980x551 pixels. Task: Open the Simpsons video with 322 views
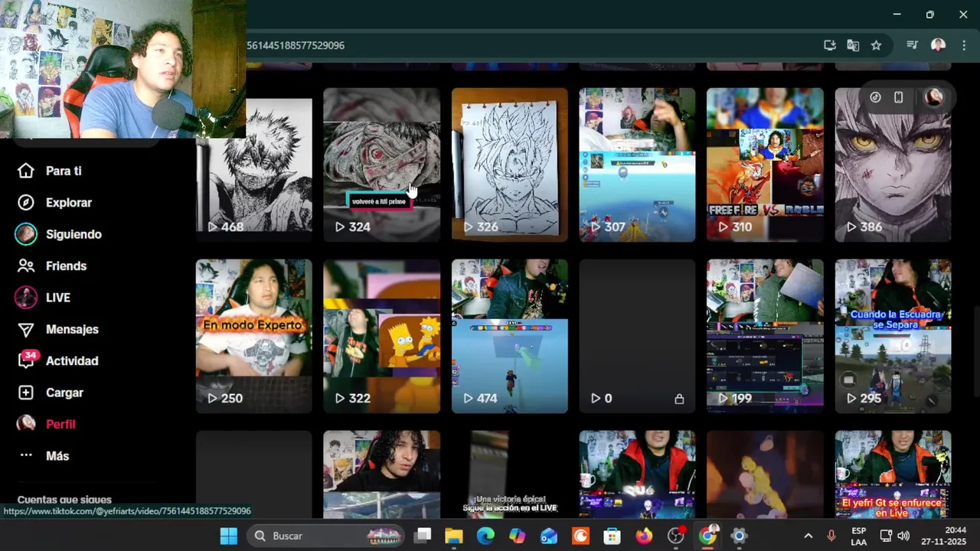[382, 336]
